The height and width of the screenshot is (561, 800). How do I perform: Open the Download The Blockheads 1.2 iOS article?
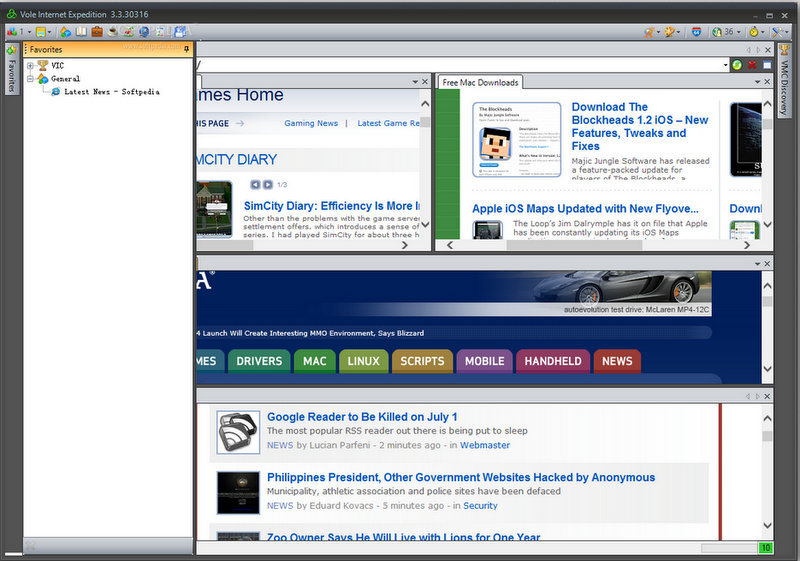[640, 126]
